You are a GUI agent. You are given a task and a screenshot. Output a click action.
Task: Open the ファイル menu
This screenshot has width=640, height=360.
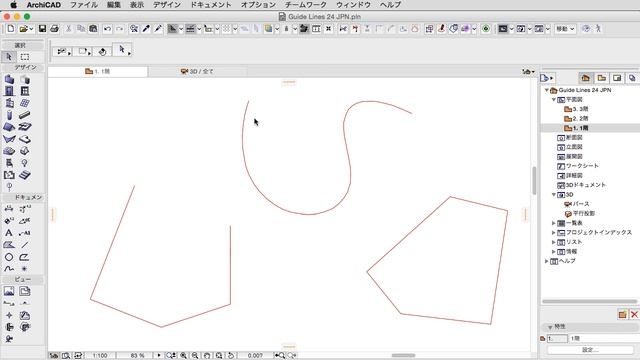(84, 5)
